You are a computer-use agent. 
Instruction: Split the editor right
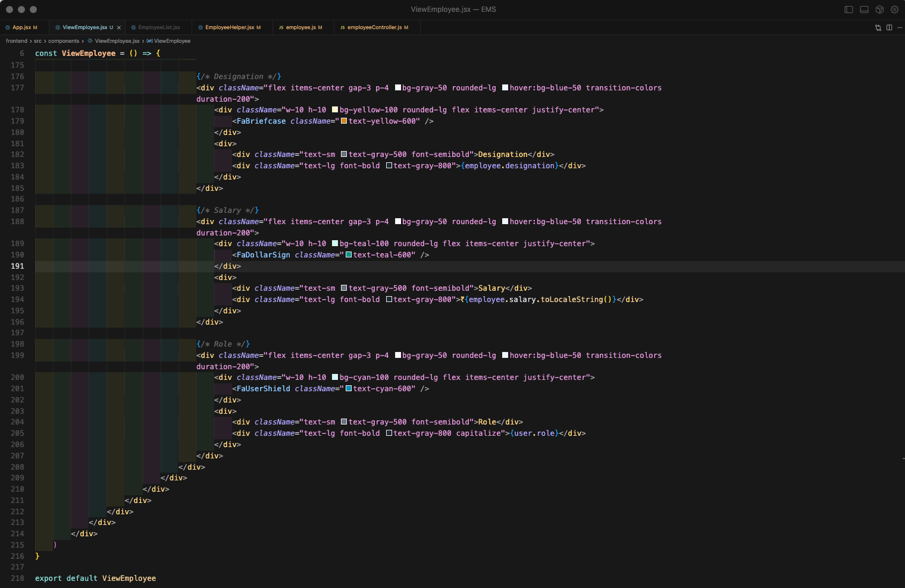(x=889, y=27)
